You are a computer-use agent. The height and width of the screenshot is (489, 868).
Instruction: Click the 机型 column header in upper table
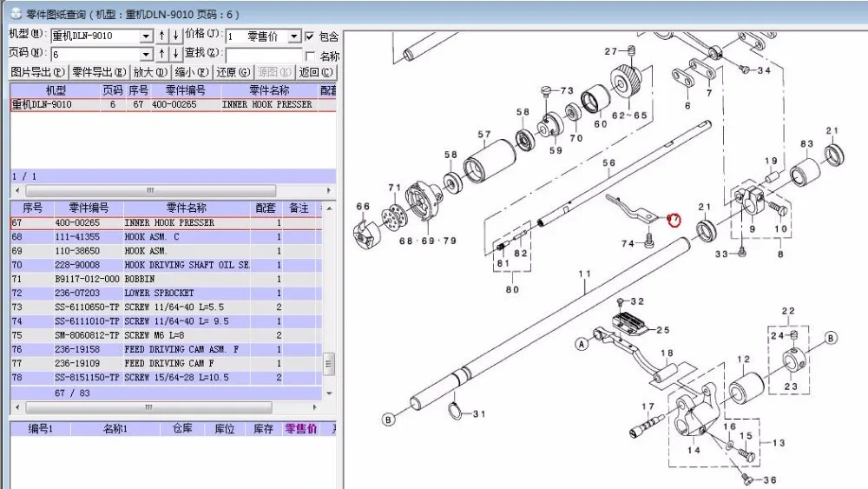(x=56, y=90)
